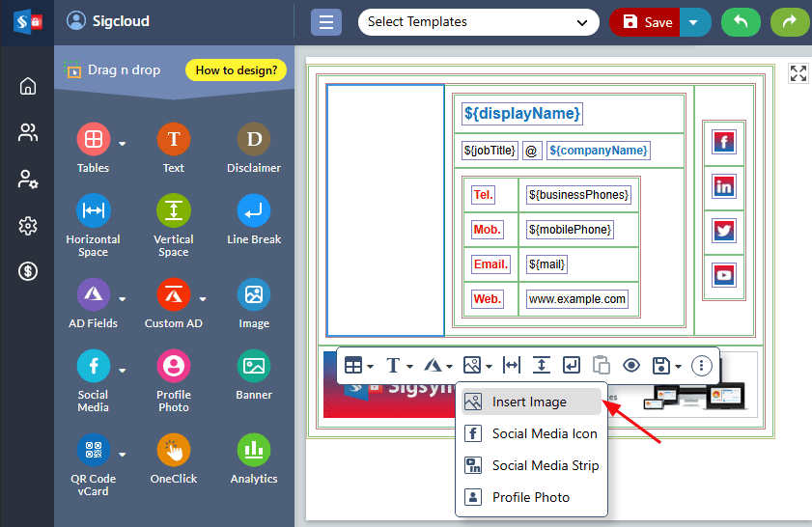Expand the AD Fields dropdown arrow

[x=123, y=298]
